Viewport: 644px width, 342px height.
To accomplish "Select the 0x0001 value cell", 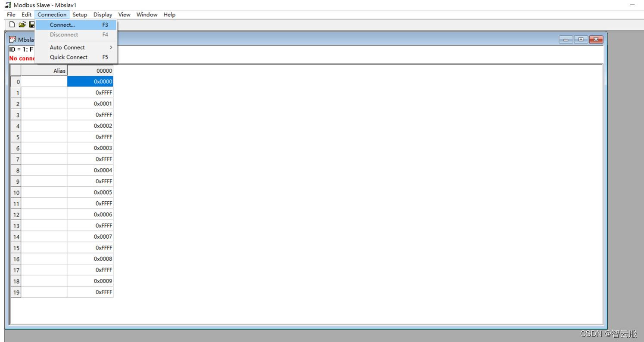I will coord(90,104).
